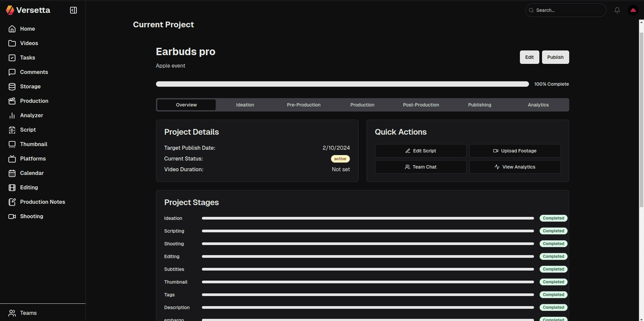Focus the Search input field

click(565, 10)
